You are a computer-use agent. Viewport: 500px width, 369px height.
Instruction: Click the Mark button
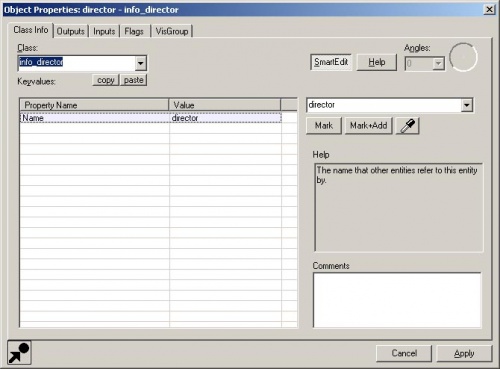coord(324,126)
